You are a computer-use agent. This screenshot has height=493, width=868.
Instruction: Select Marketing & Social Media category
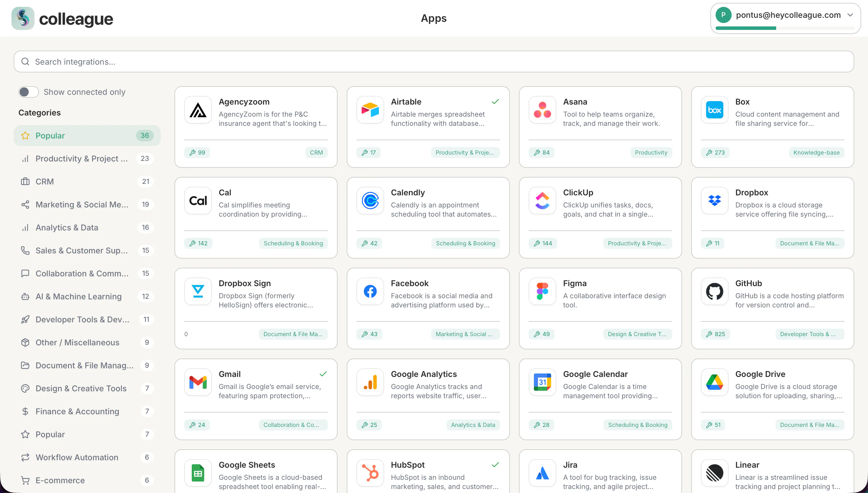click(87, 205)
